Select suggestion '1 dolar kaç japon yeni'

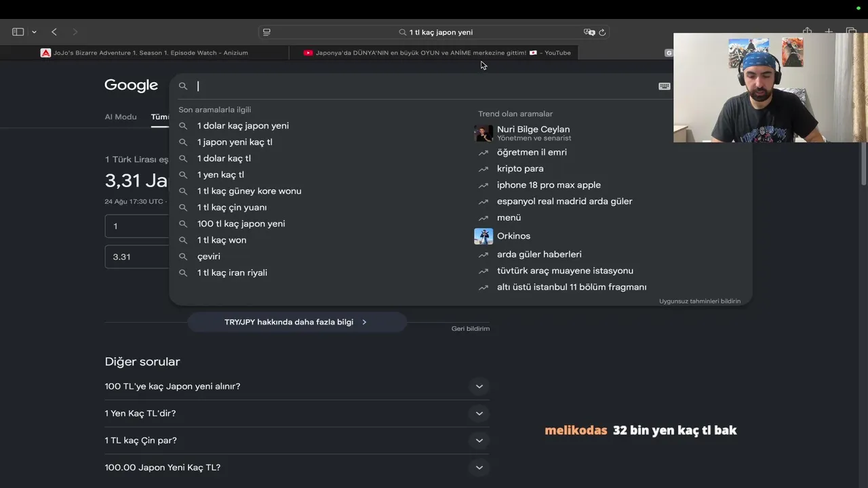(243, 125)
